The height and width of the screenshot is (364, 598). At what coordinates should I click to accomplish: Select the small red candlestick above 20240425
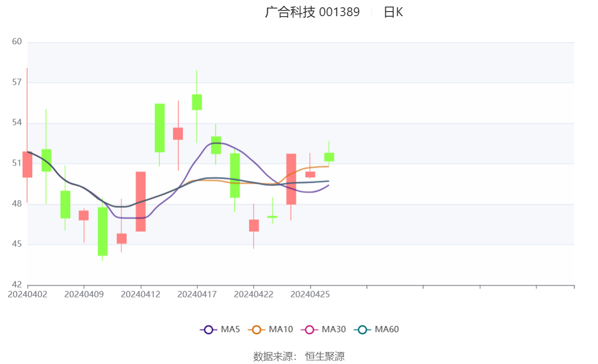coord(310,174)
